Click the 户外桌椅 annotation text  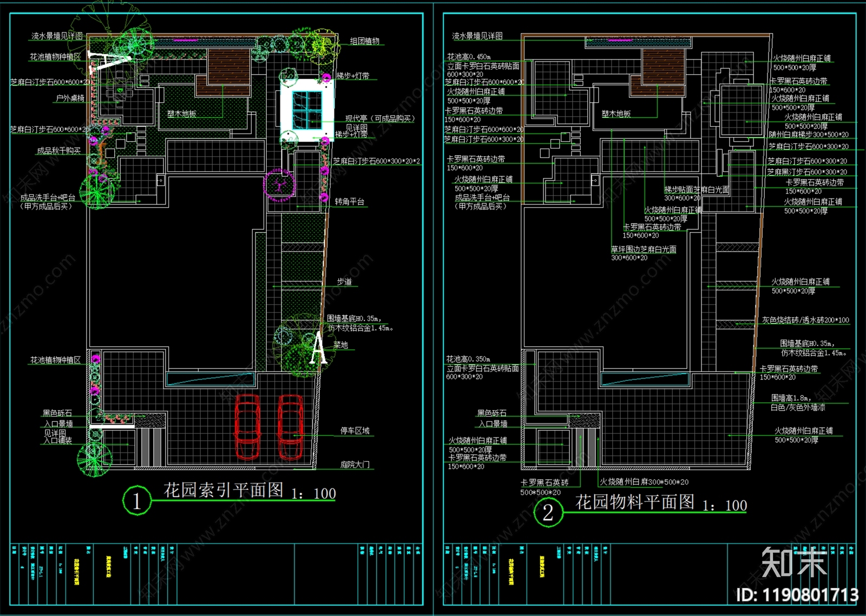click(70, 98)
